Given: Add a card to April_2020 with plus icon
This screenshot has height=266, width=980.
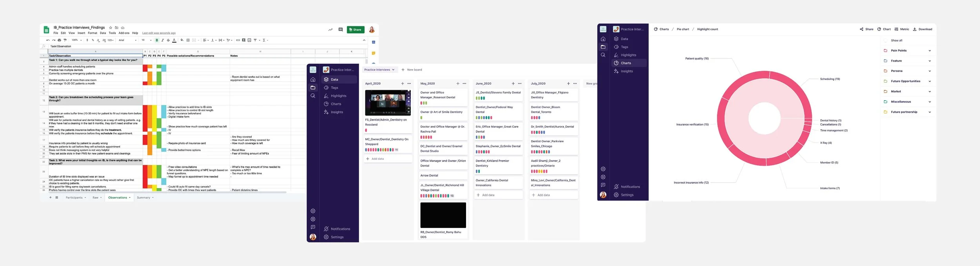Looking at the screenshot, I should [x=403, y=83].
